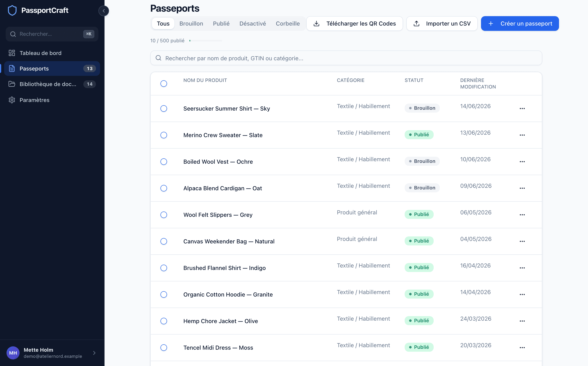Click the DERNIÈRE MODIFICATION column header
This screenshot has height=366, width=588.
478,84
